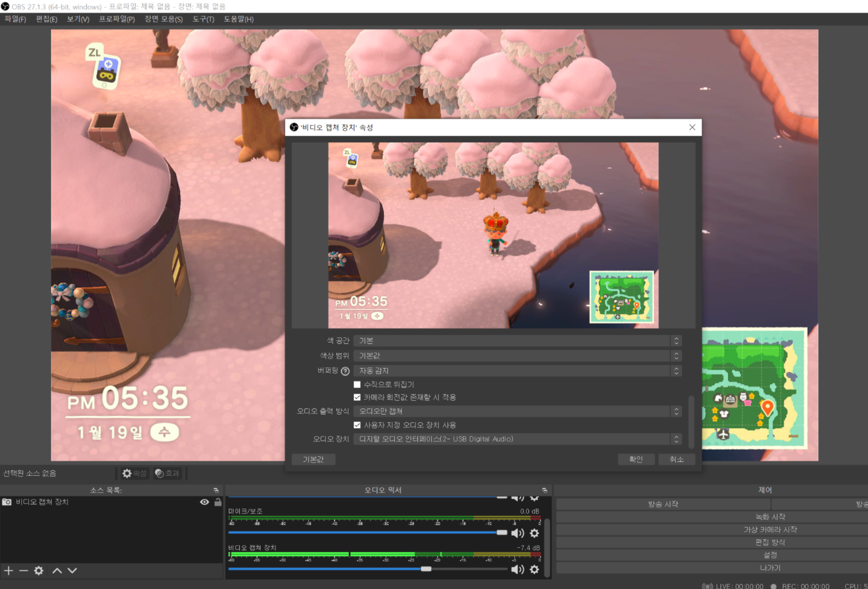Toggle lock icon of 비디오 캡쳐 장치 source
The image size is (868, 589).
click(218, 502)
